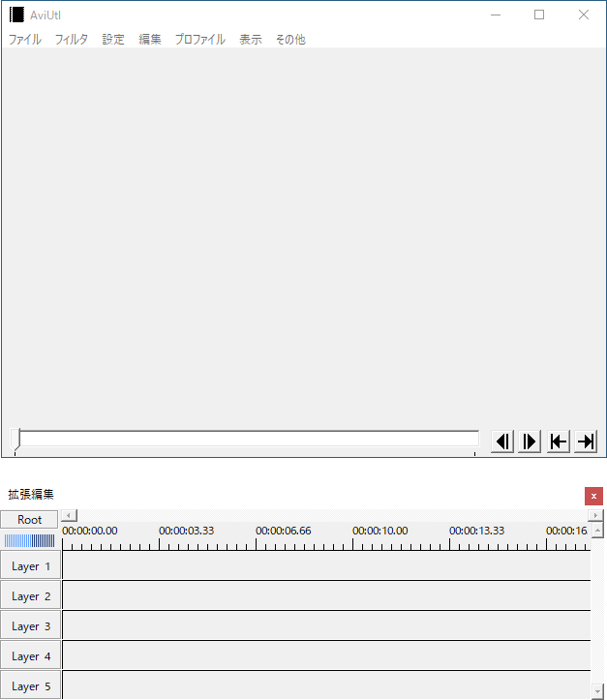
Task: Step back one frame with previous-frame button
Action: pyautogui.click(x=501, y=441)
